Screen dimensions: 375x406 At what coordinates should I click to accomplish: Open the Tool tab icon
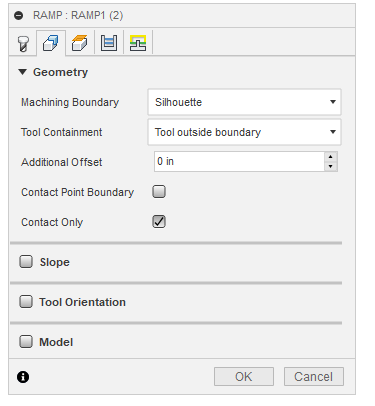[23, 43]
